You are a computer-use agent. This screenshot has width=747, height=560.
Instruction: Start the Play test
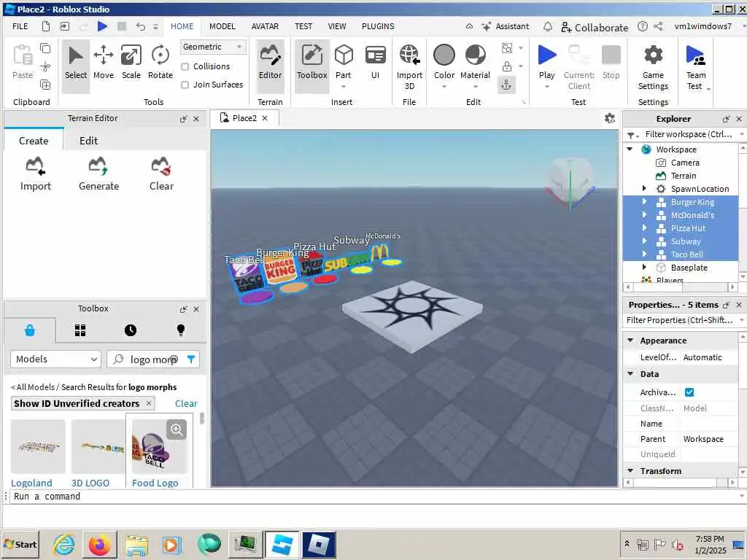[547, 61]
